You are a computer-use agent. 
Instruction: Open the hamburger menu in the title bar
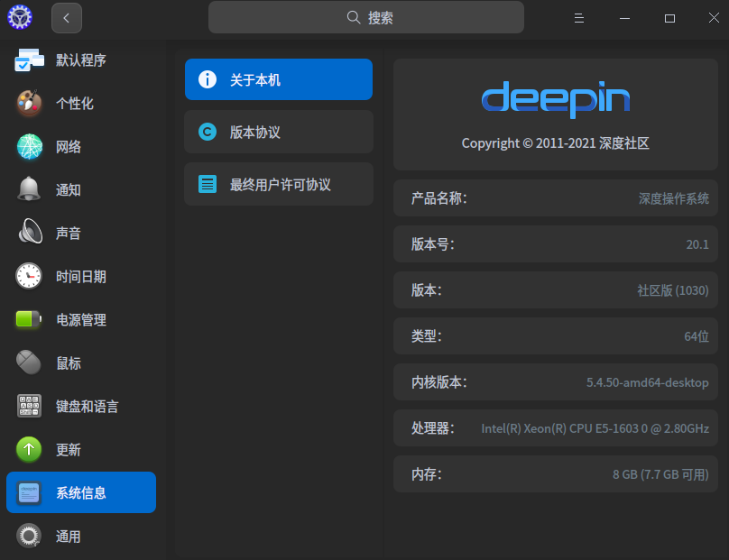pos(579,18)
